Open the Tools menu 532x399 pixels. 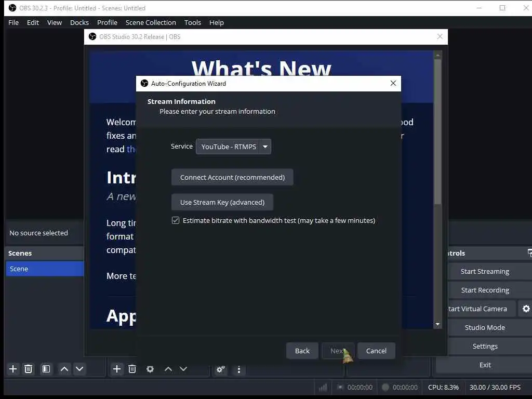(192, 22)
